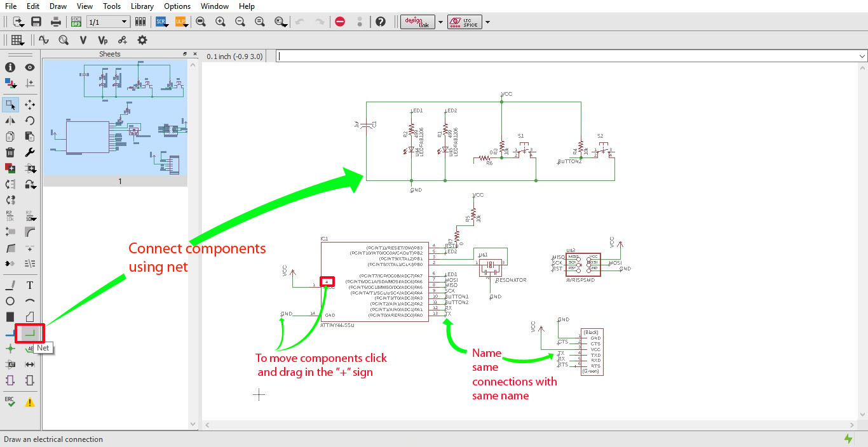
Task: Open the sheet selector 1/1 combo box
Action: [108, 22]
